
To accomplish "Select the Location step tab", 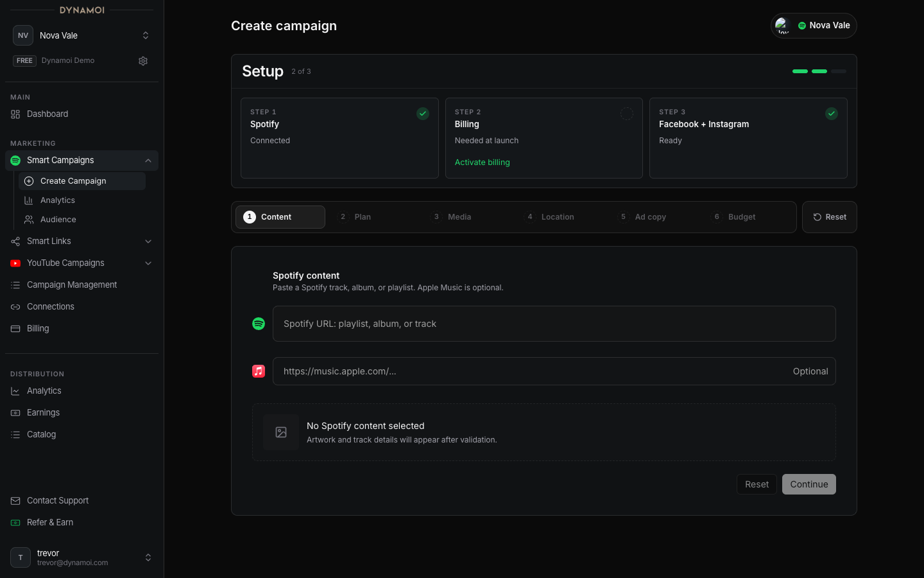I will pos(561,217).
